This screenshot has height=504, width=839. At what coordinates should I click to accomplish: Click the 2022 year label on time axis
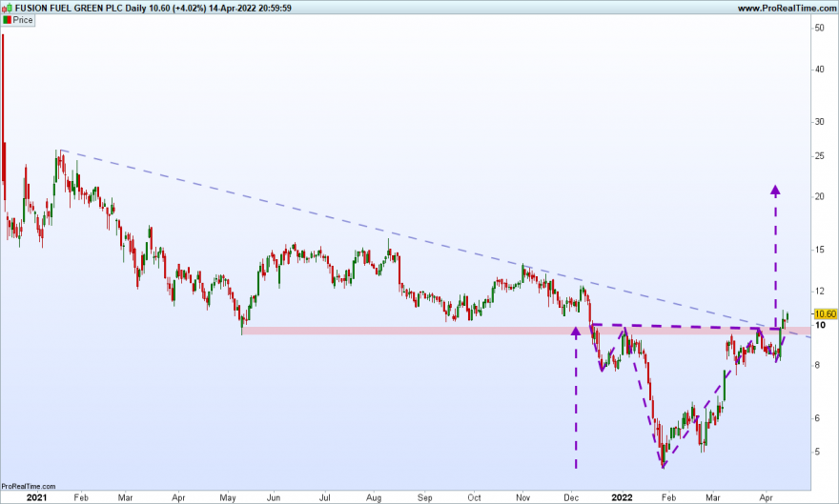622,497
